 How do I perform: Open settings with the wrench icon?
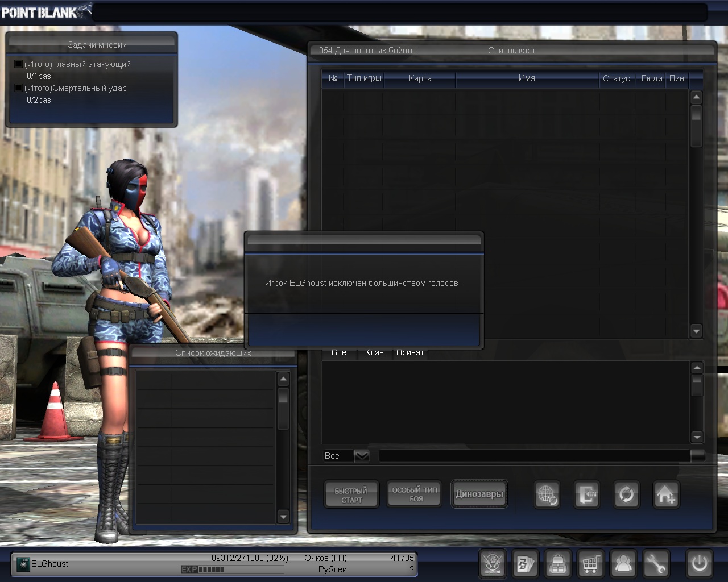(656, 564)
